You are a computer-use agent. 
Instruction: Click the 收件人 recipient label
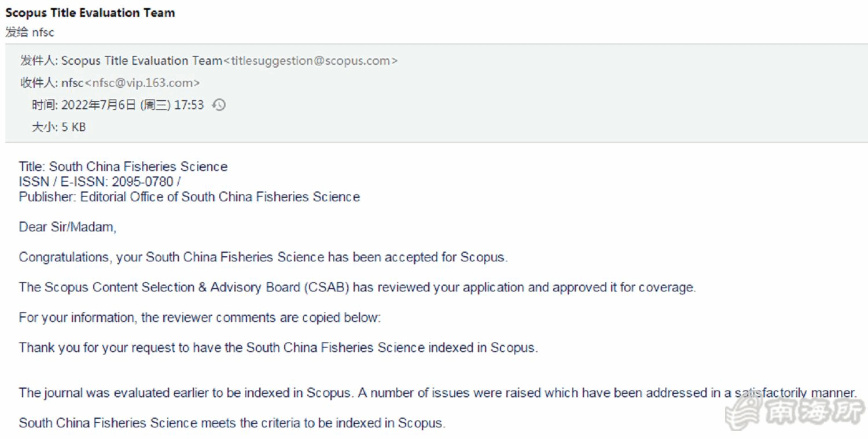[x=38, y=83]
